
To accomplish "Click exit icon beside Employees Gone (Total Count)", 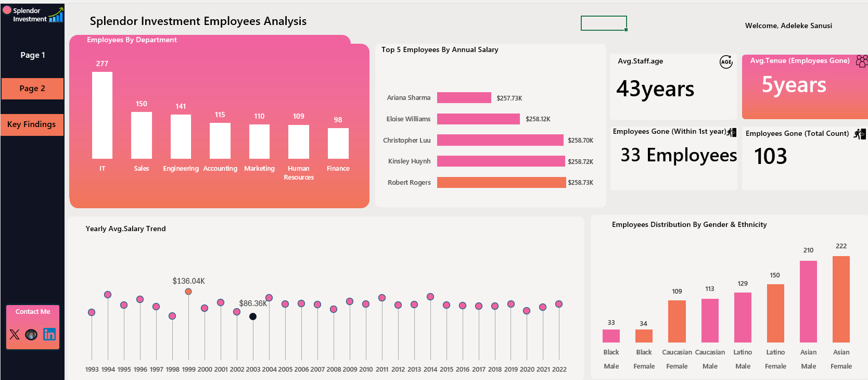I will pos(860,134).
